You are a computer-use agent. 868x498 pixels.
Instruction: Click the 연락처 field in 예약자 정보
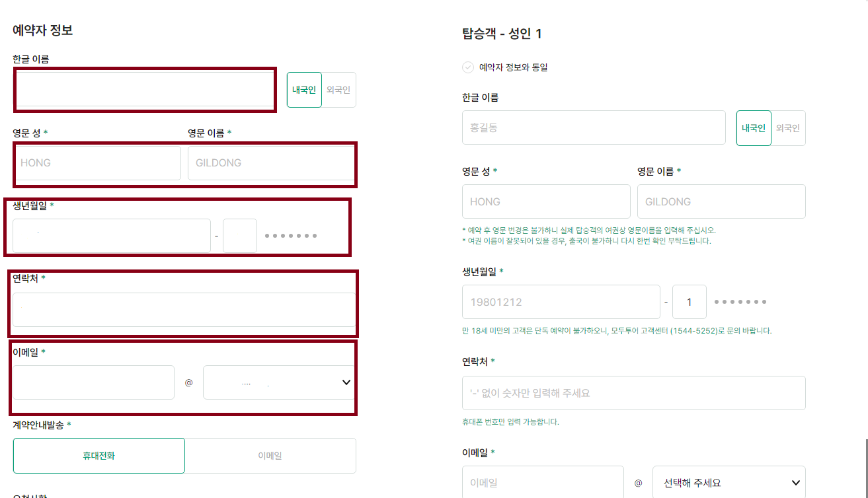tap(184, 311)
